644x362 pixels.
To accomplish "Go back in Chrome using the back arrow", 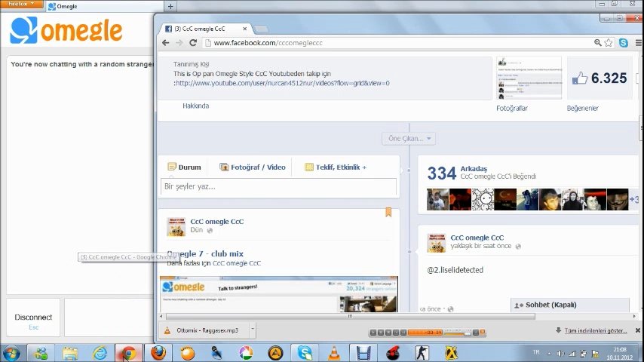I will coord(165,43).
